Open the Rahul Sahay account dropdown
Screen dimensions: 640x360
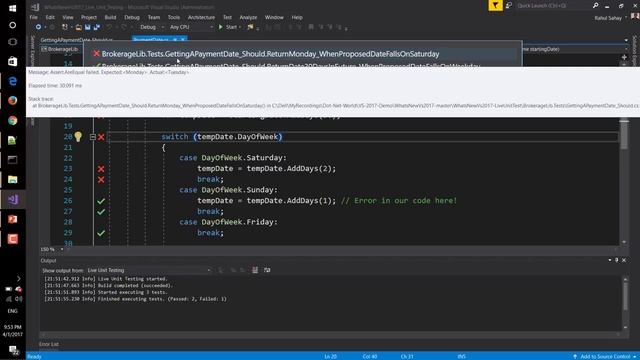coord(611,18)
